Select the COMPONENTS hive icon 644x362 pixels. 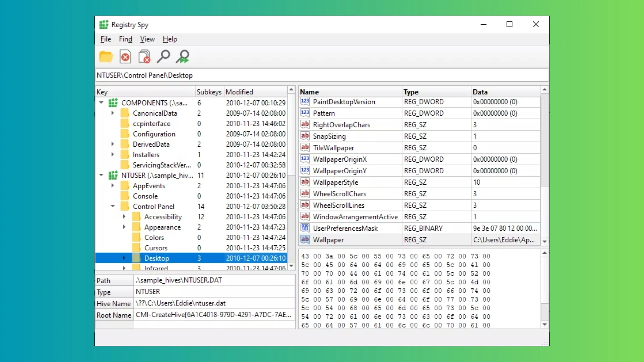point(113,103)
